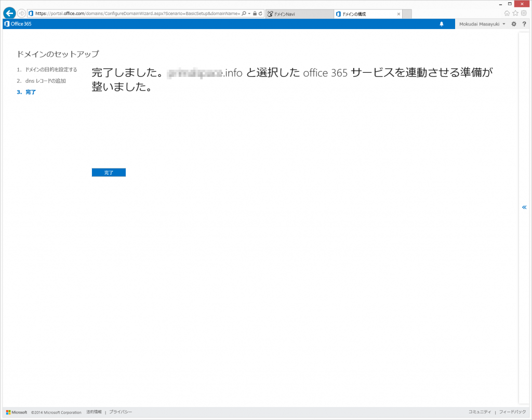
Task: Click the URL address field
Action: [x=135, y=14]
